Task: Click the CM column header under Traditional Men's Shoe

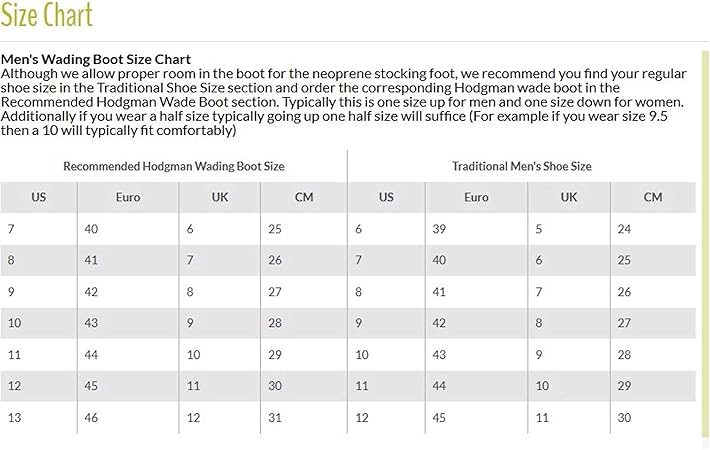Action: (653, 197)
